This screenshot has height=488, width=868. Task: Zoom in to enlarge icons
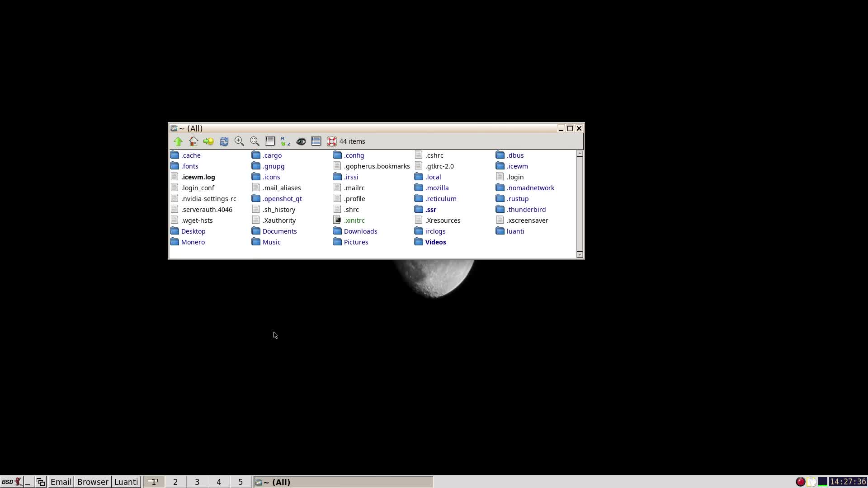coord(239,141)
